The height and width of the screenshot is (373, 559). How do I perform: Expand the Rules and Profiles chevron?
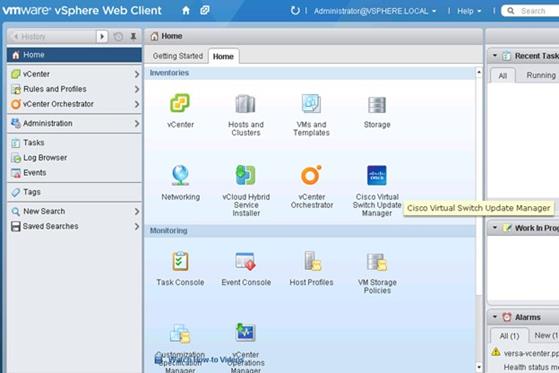click(137, 89)
